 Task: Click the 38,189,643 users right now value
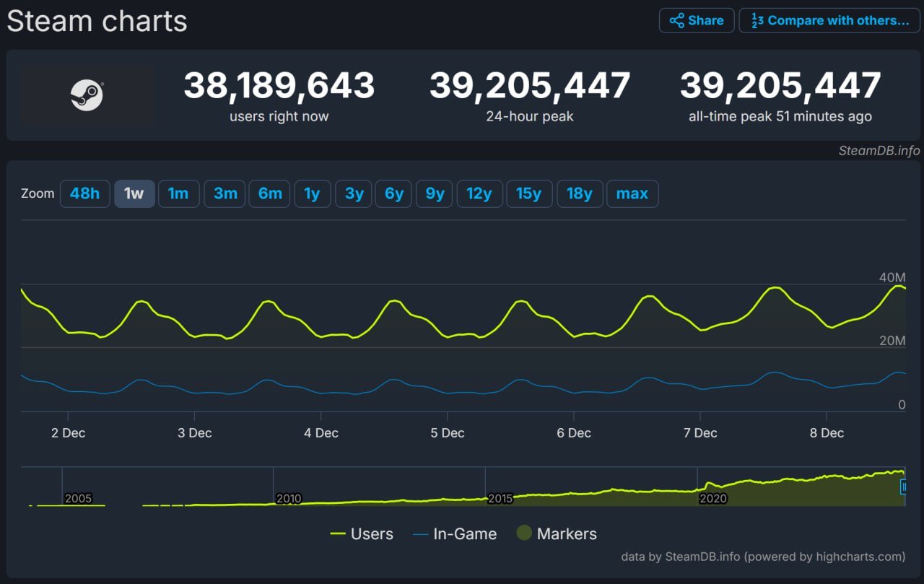point(279,86)
